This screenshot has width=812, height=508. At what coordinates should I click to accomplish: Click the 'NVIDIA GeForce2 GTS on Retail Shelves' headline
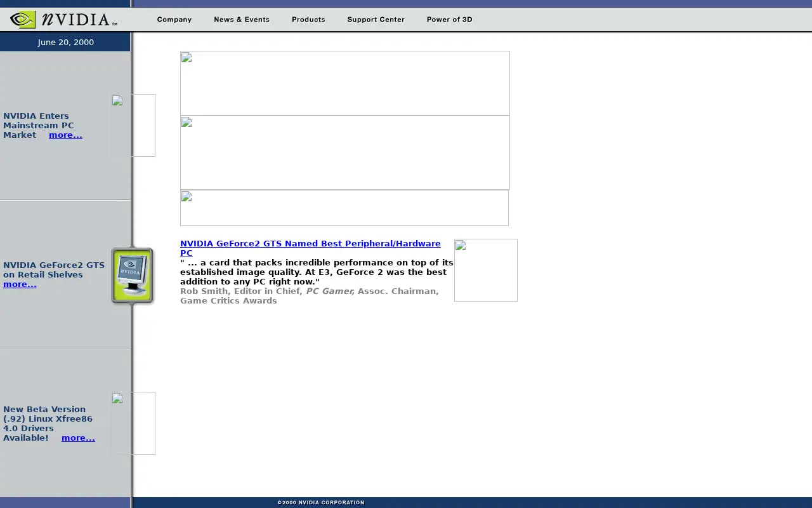pos(54,270)
